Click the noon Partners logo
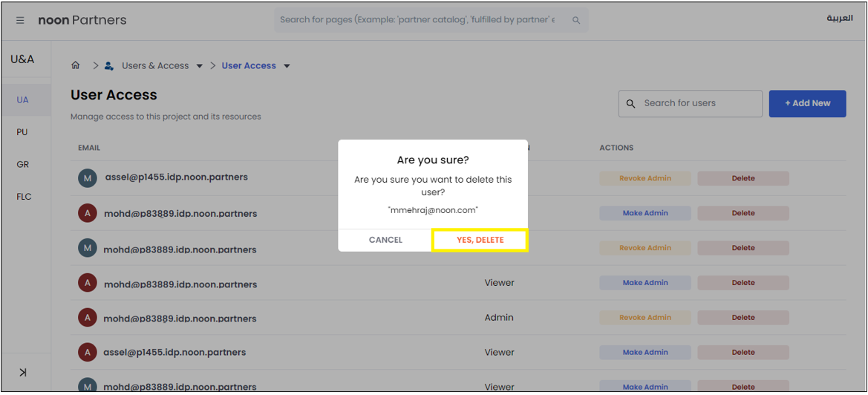 (x=82, y=20)
